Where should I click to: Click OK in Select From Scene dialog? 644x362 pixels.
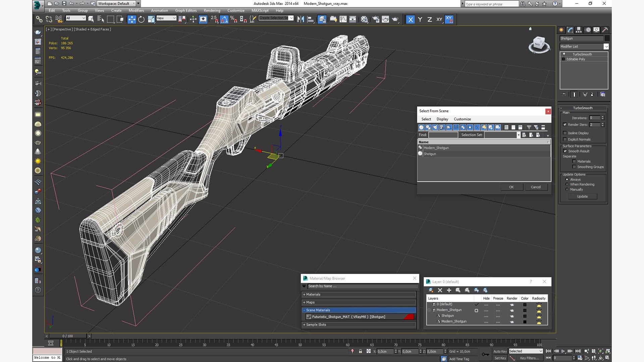coord(511,187)
